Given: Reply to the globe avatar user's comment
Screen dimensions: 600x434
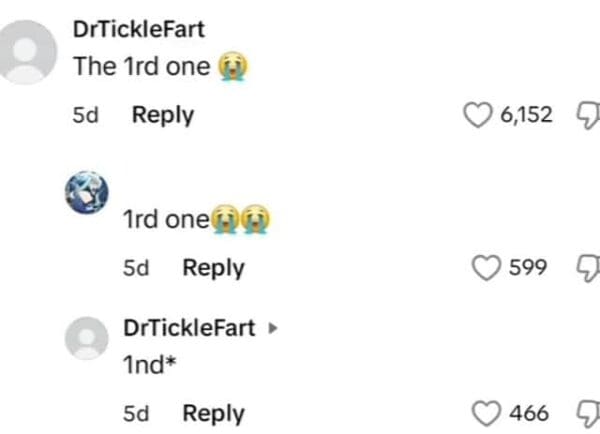Looking at the screenshot, I should click(213, 267).
